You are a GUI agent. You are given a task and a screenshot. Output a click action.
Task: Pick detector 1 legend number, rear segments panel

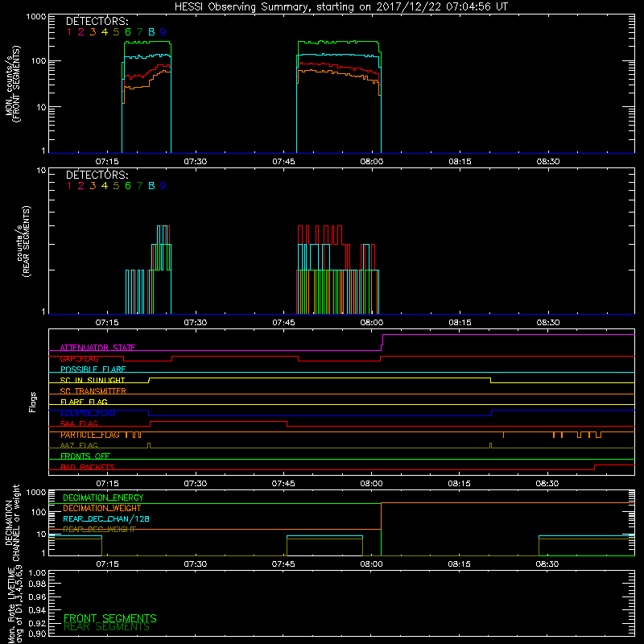pos(69,186)
